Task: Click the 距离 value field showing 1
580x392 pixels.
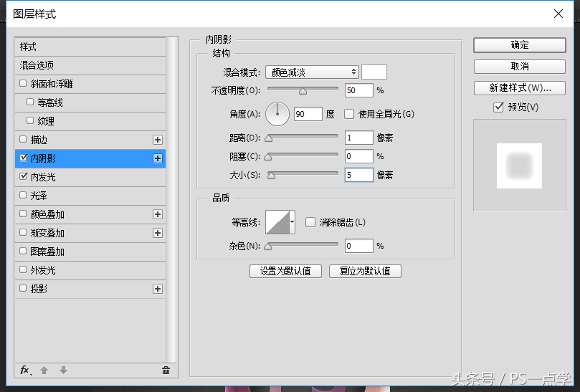Action: (358, 138)
